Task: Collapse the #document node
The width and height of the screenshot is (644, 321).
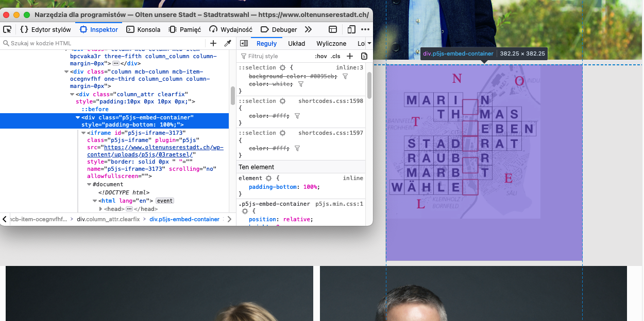Action: (x=90, y=184)
